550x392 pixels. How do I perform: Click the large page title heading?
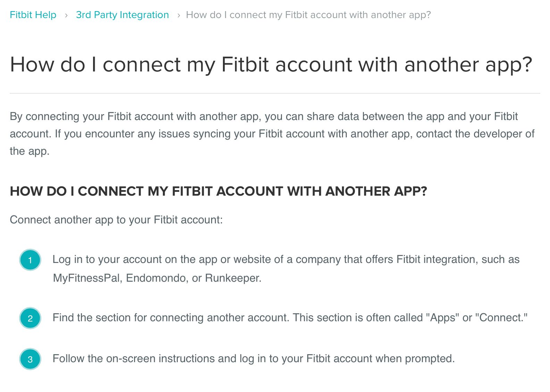point(271,65)
